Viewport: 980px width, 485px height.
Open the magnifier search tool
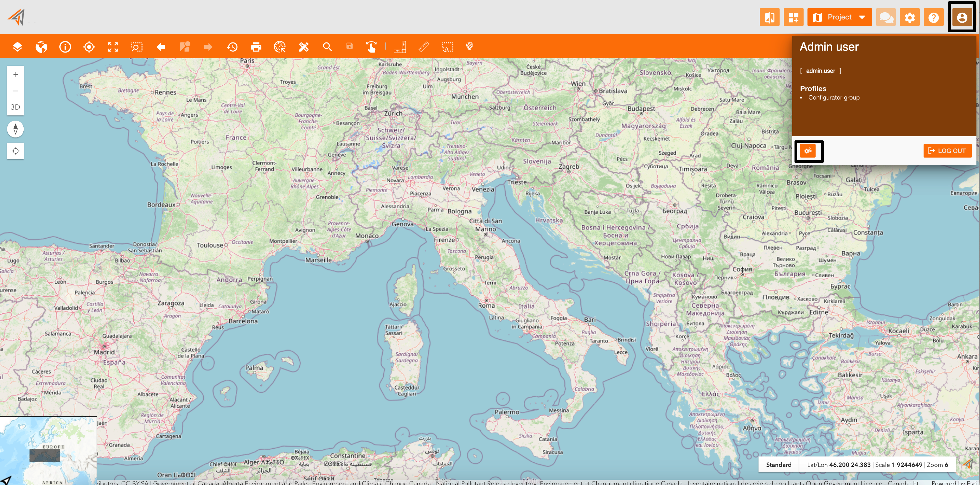click(x=328, y=47)
